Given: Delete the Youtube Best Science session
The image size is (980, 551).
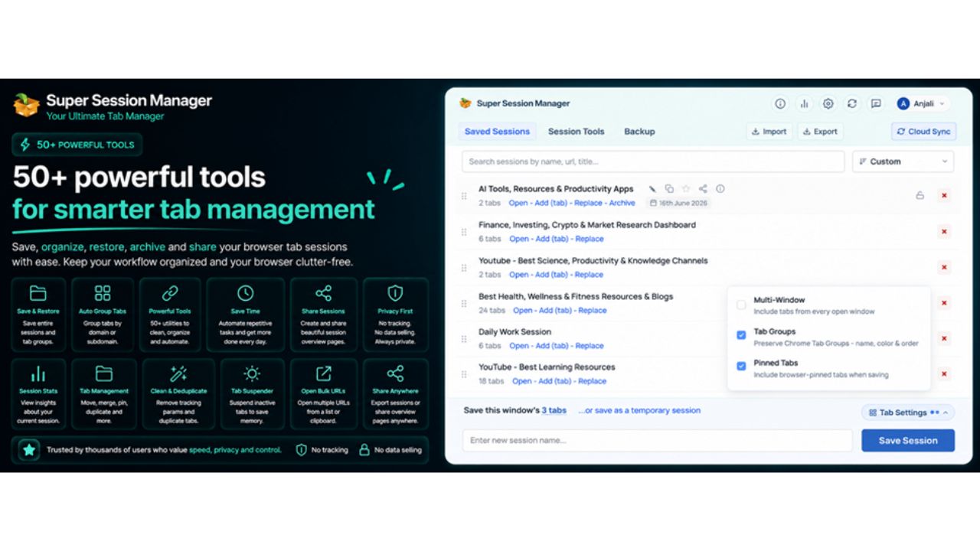Looking at the screenshot, I should tap(944, 267).
